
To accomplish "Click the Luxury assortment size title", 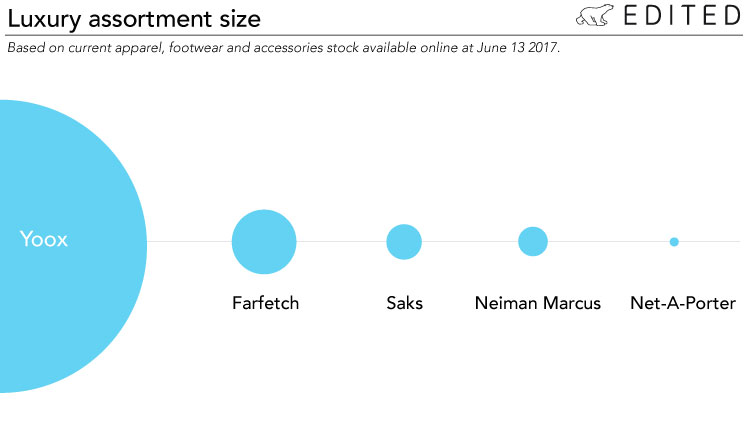I will (134, 20).
